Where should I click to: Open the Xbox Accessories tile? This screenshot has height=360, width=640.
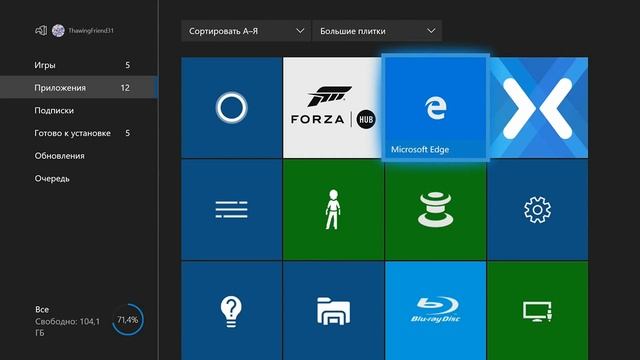[x=436, y=210]
